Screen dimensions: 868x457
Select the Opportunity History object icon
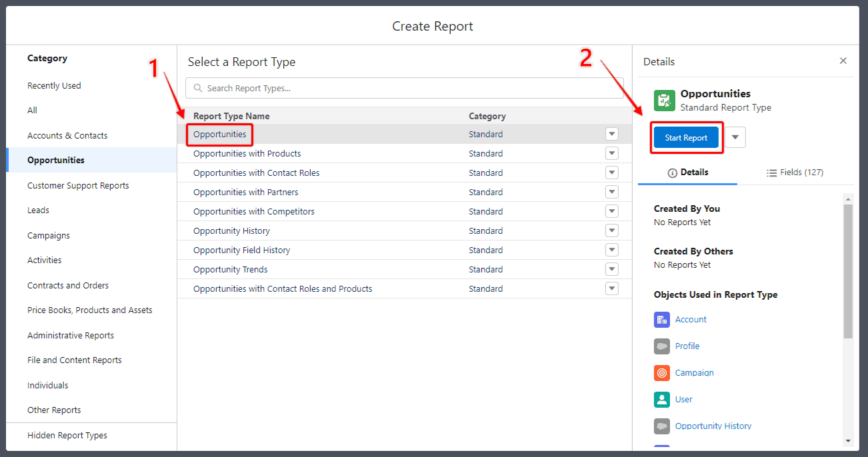click(662, 426)
